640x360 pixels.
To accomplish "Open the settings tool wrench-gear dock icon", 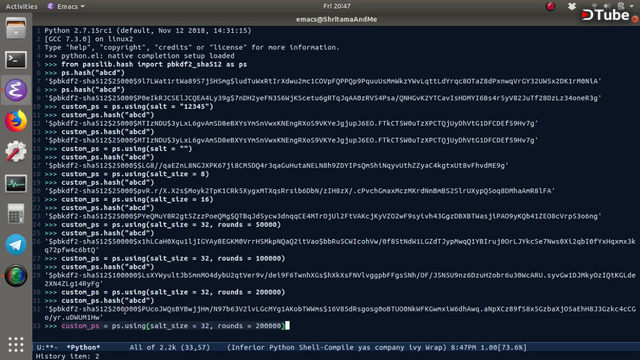I will [16, 151].
